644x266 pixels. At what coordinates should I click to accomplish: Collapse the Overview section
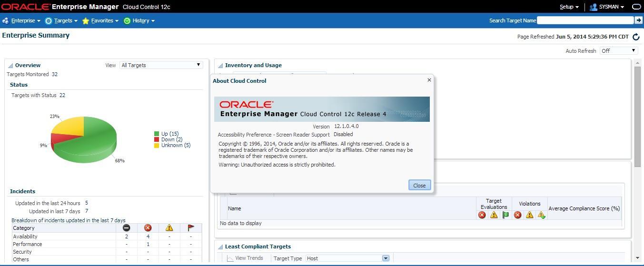[x=10, y=66]
